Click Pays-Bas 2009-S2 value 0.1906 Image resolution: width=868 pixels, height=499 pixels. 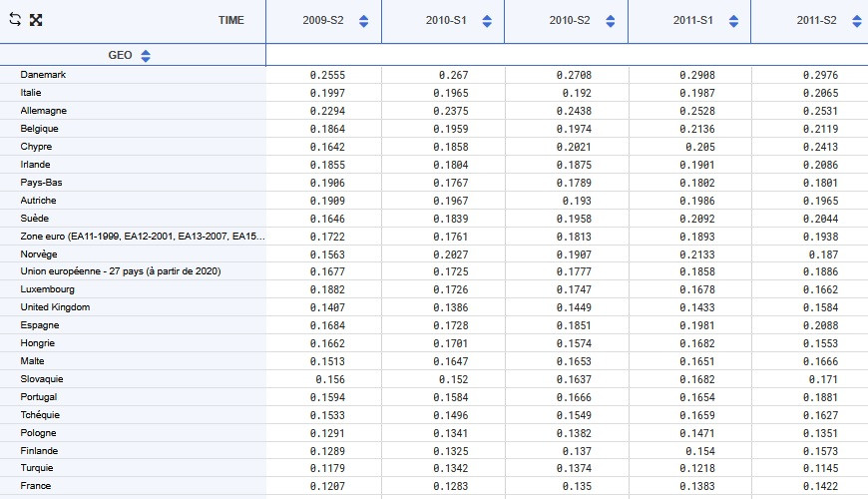pyautogui.click(x=327, y=183)
